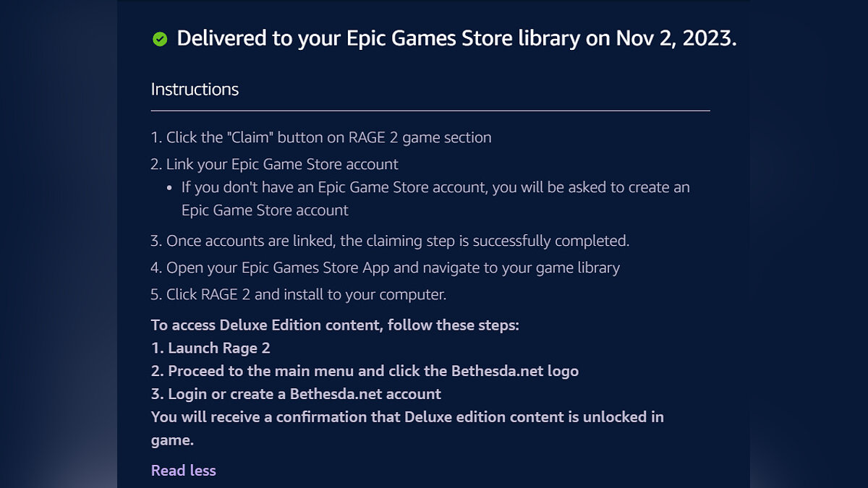
Task: Click the delivery date Nov 2, 2023
Action: pos(676,38)
